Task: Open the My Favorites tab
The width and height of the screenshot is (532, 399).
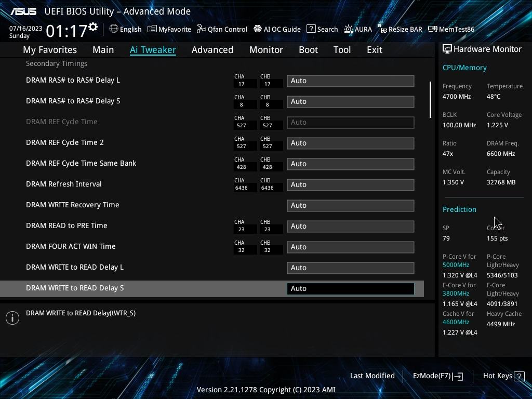Action: (x=50, y=50)
